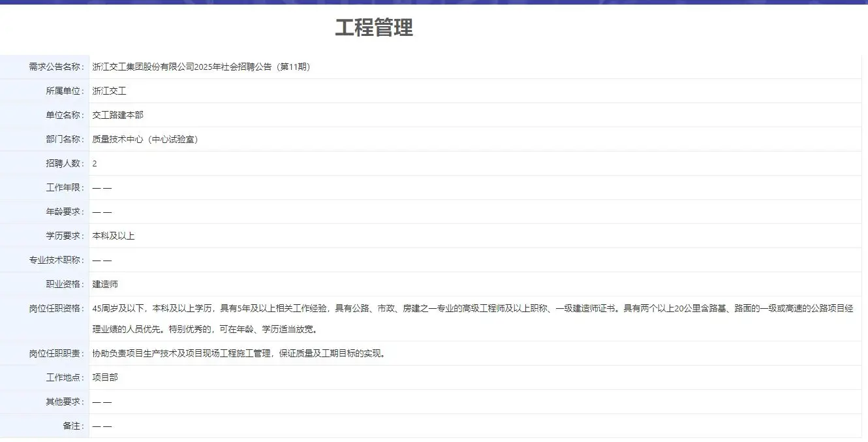
Task: Click the 需求公告名称 field label
Action: click(x=57, y=67)
